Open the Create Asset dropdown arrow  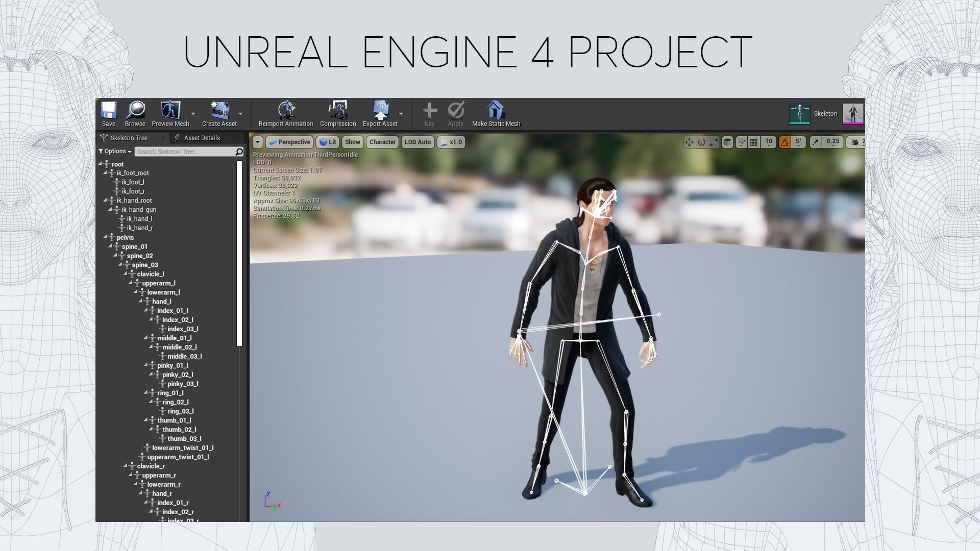[x=240, y=114]
